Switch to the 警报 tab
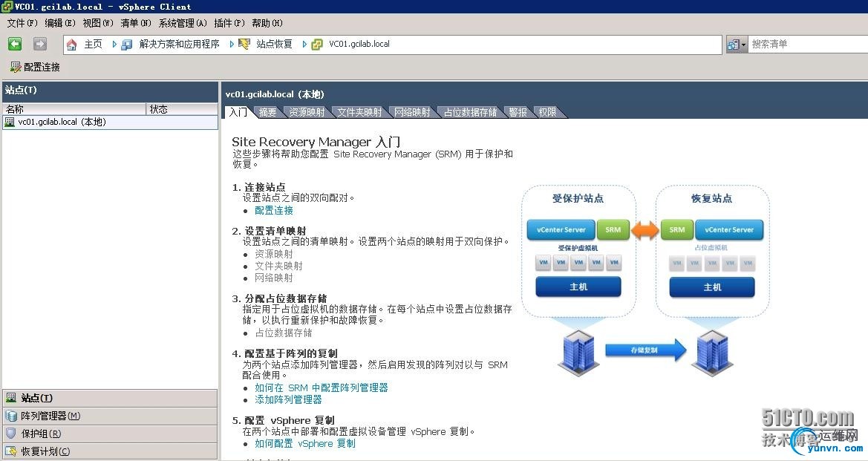This screenshot has width=868, height=461. [518, 112]
